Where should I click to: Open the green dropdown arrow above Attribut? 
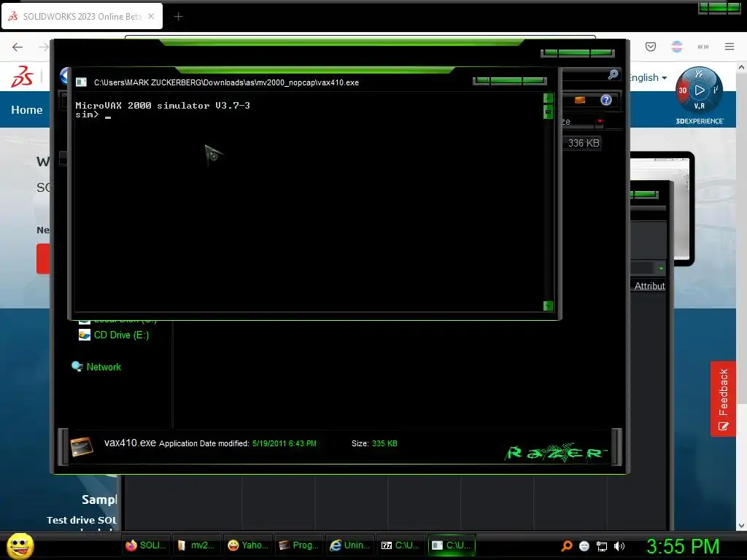click(x=661, y=268)
